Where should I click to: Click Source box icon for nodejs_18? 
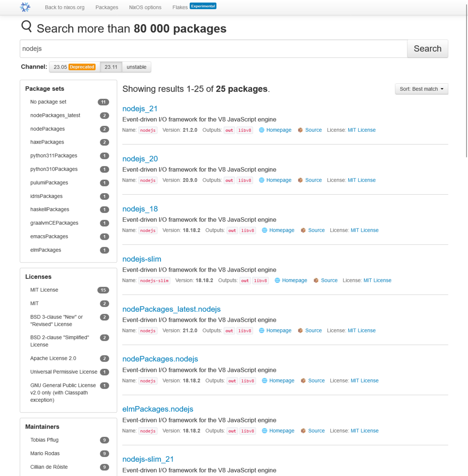[x=303, y=230]
